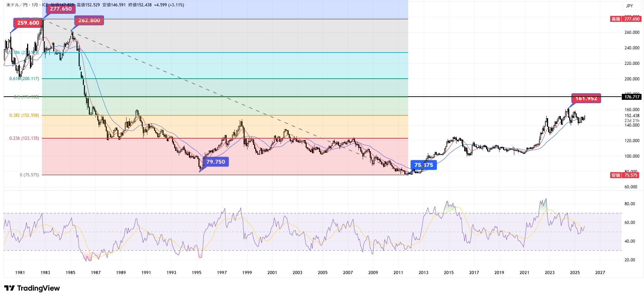
Task: Click the 2027 year on time axis
Action: 600,273
